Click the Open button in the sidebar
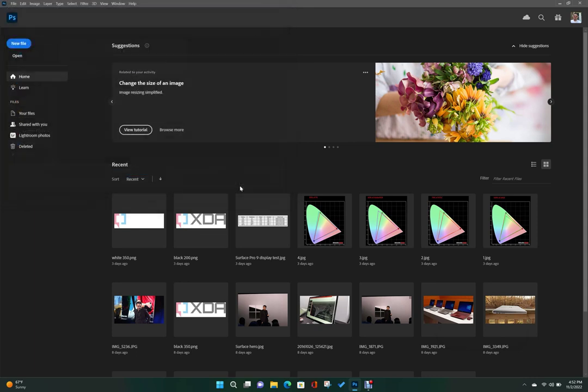This screenshot has width=588, height=392. click(17, 56)
